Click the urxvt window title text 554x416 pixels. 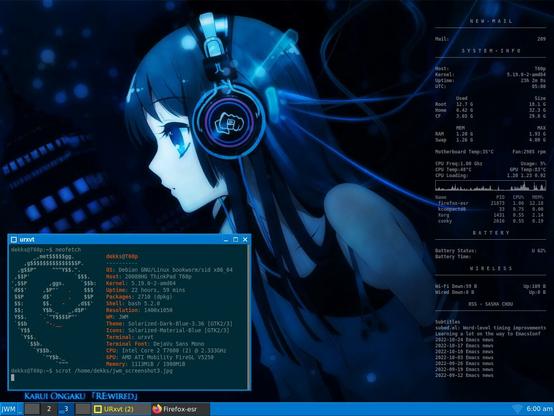click(27, 240)
